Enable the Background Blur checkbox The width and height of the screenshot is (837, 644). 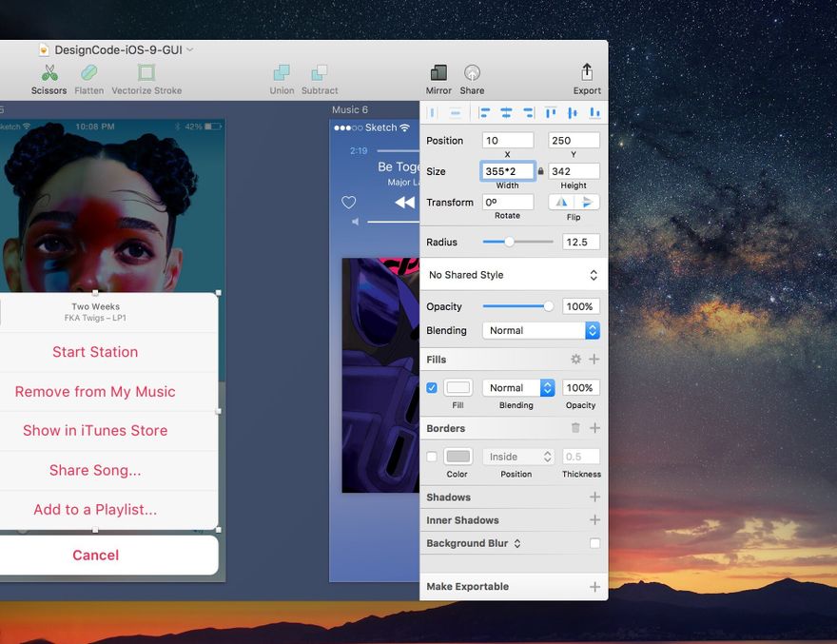click(594, 543)
